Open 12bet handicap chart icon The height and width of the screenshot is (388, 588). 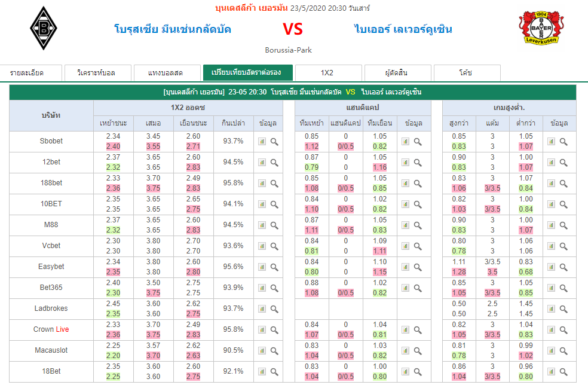pyautogui.click(x=405, y=163)
